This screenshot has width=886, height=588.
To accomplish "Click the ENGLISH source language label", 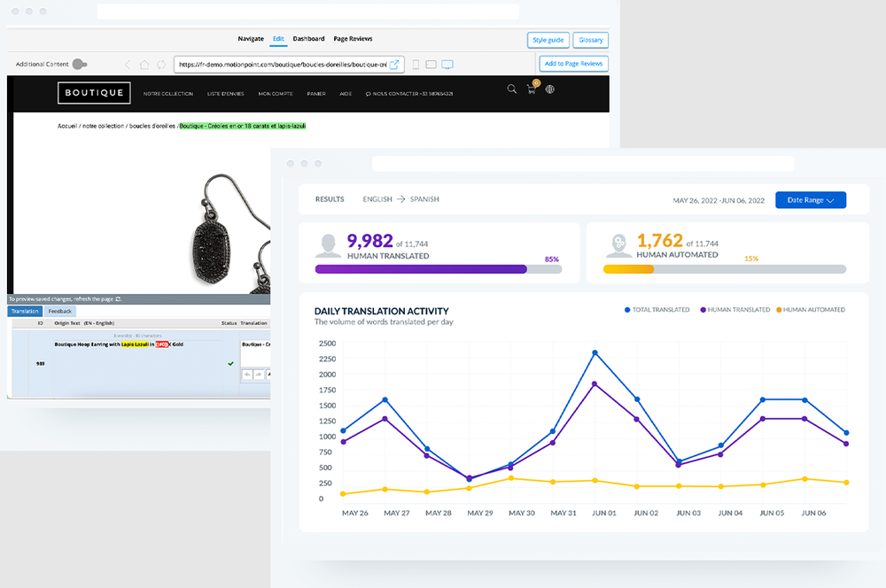I will [377, 199].
